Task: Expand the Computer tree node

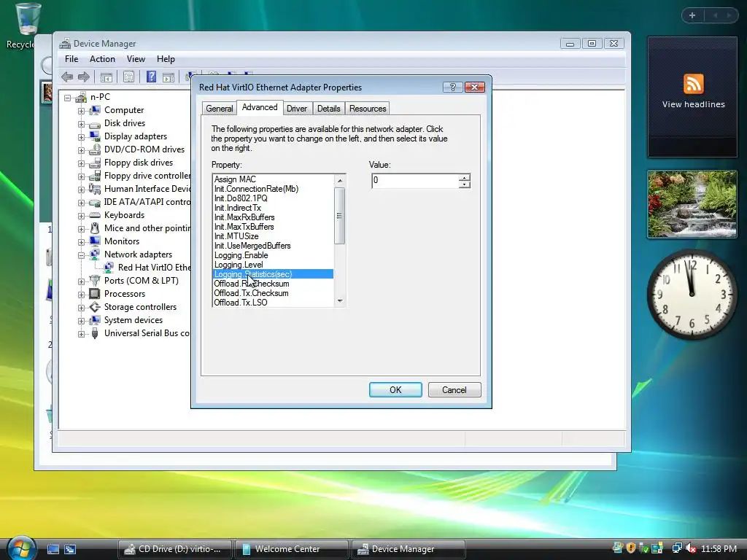Action: (81, 111)
